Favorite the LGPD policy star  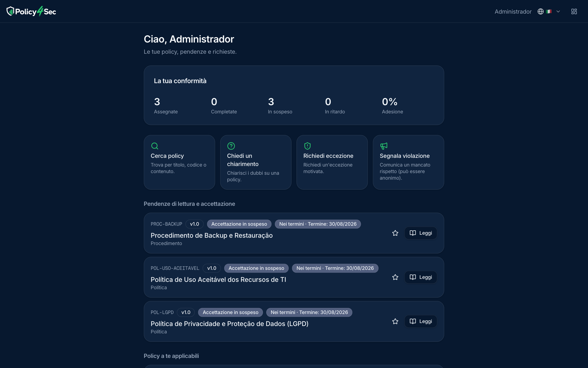(395, 321)
